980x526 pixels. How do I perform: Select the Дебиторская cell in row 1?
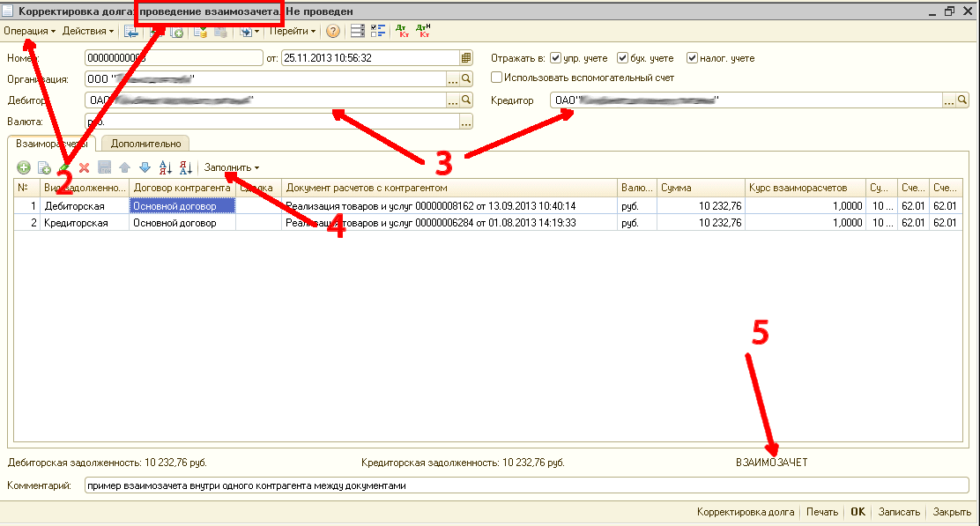[x=85, y=205]
